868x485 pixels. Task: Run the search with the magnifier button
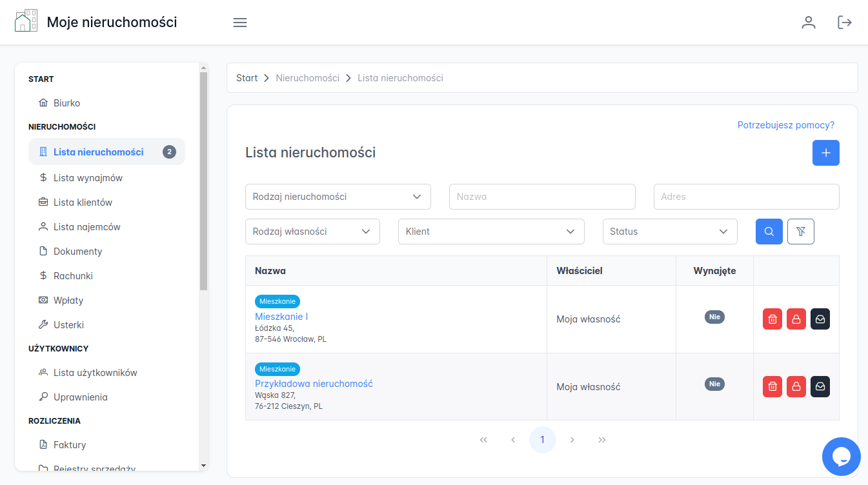pos(769,231)
